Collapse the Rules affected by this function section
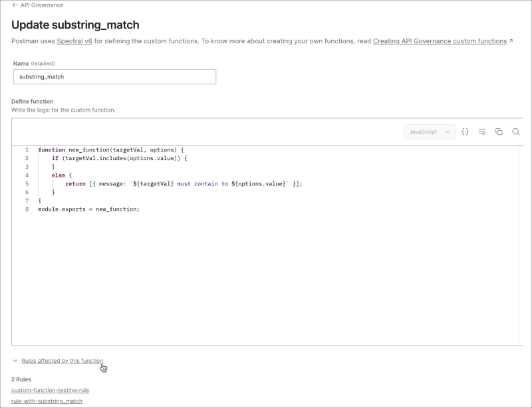532x408 pixels. click(14, 361)
